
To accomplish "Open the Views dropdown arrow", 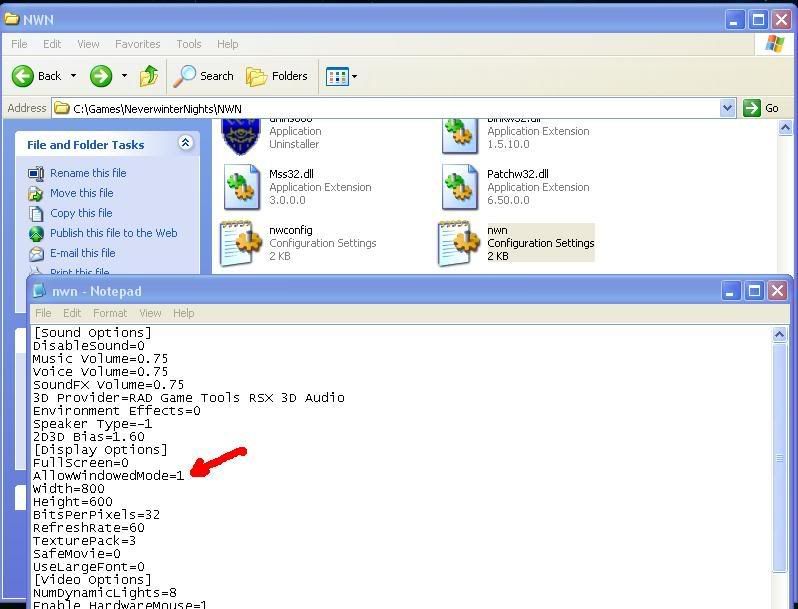I will click(354, 77).
